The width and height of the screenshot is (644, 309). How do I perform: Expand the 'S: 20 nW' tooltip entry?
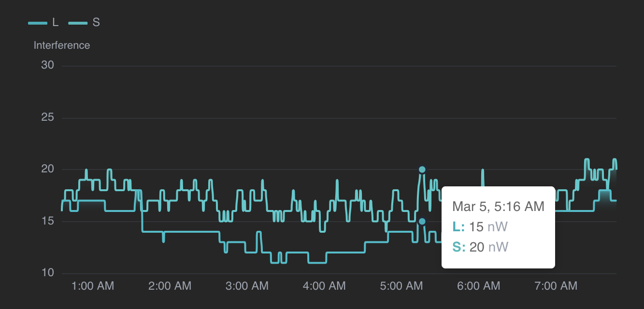click(479, 246)
